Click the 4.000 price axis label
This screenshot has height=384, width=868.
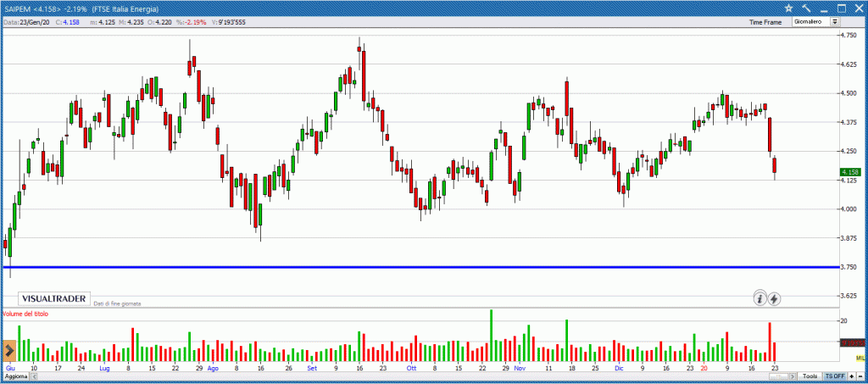[x=849, y=209]
